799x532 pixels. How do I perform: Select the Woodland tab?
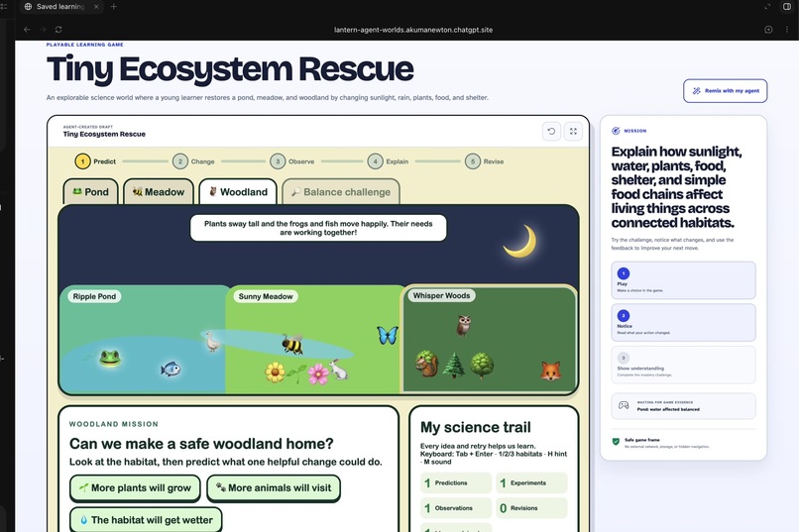(238, 192)
